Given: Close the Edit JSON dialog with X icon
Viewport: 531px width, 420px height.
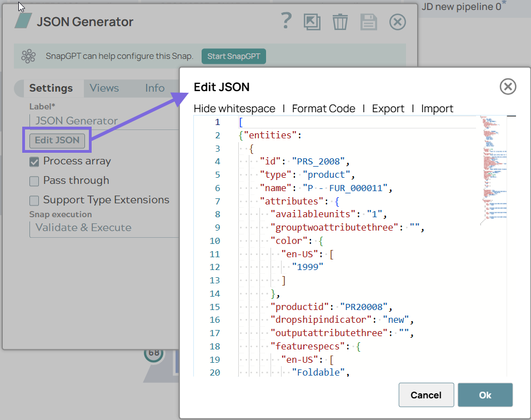Looking at the screenshot, I should [x=508, y=87].
